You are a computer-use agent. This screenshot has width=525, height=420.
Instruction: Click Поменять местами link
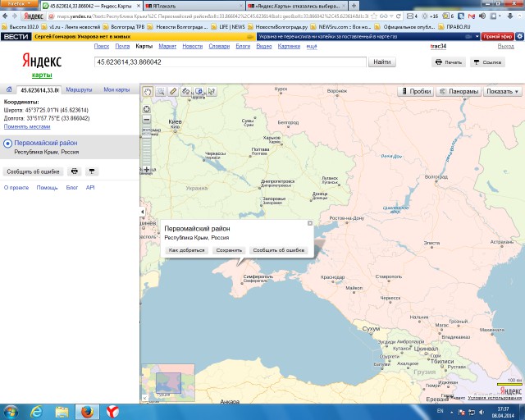pyautogui.click(x=27, y=126)
